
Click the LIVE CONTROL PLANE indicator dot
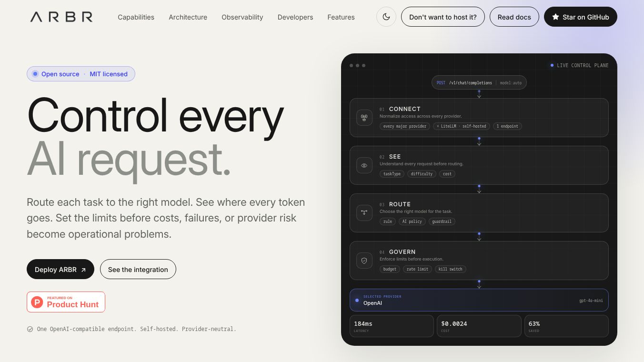[552, 65]
